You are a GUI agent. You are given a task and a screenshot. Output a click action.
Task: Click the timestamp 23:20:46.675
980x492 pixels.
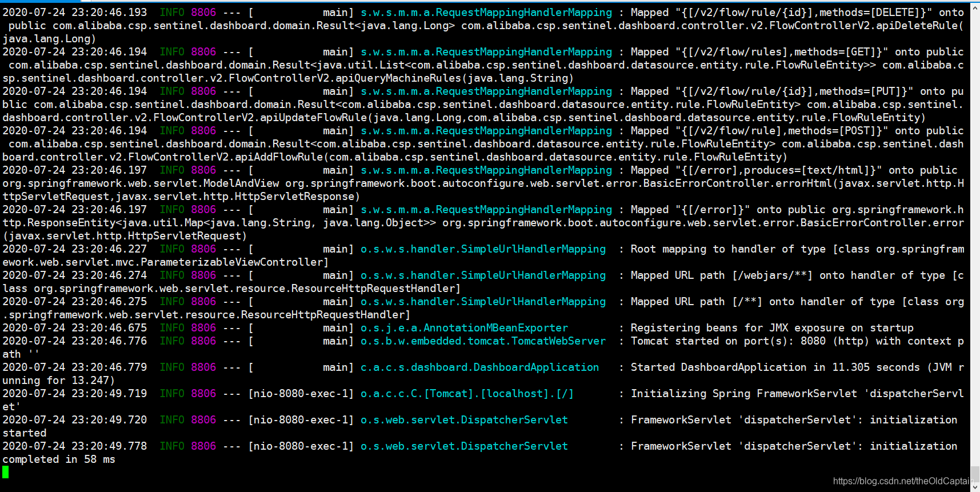tap(109, 328)
